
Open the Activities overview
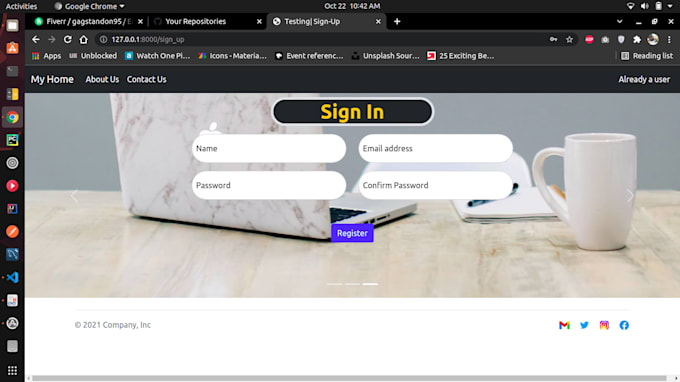tap(21, 6)
